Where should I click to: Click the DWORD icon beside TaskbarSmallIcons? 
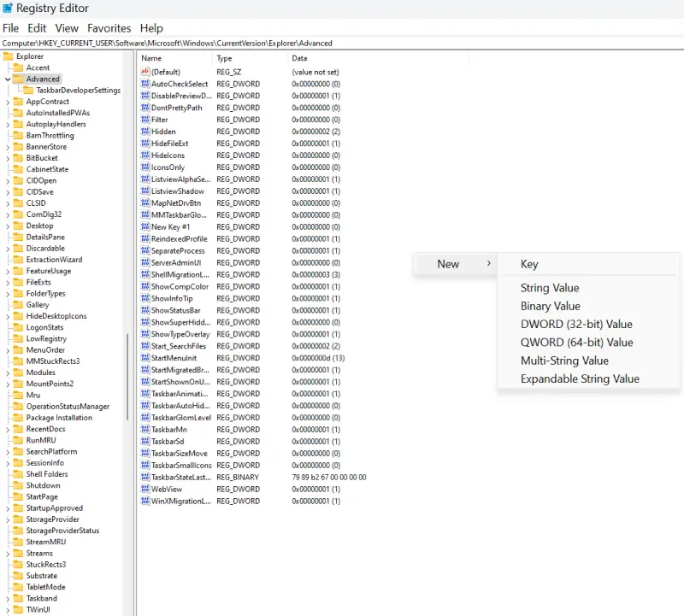pyautogui.click(x=144, y=466)
